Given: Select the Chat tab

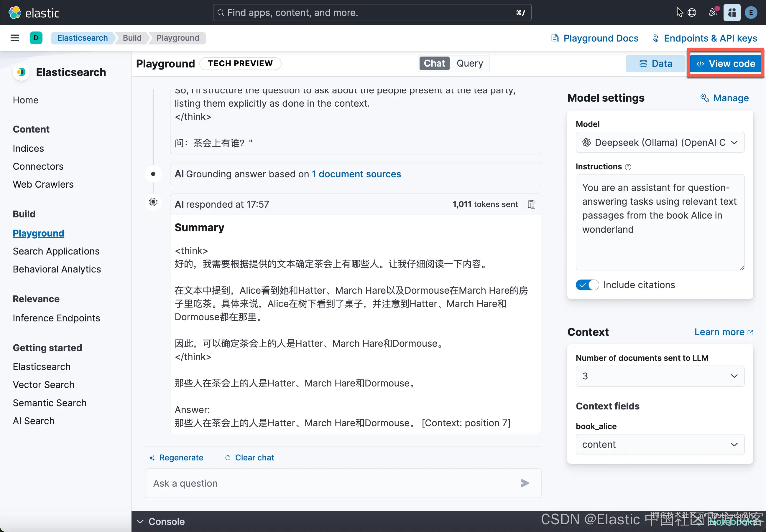Looking at the screenshot, I should click(434, 63).
